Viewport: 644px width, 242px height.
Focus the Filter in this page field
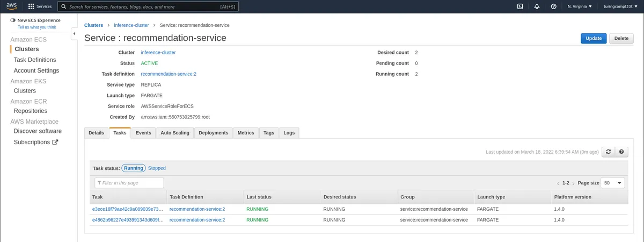[x=129, y=183]
